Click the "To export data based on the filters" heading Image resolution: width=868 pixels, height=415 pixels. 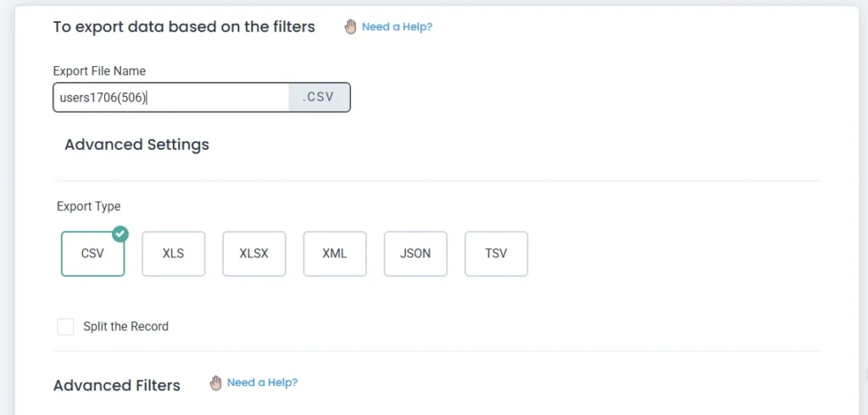click(x=184, y=27)
